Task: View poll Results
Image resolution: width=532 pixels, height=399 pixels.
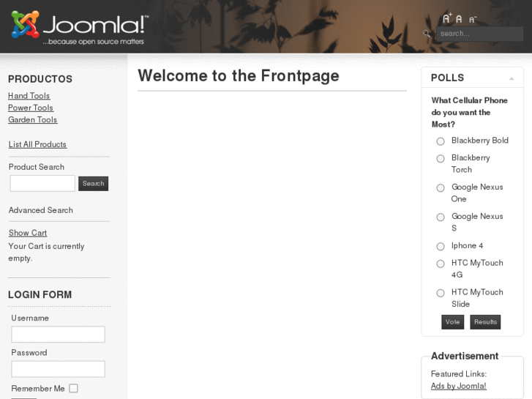Action: [485, 322]
